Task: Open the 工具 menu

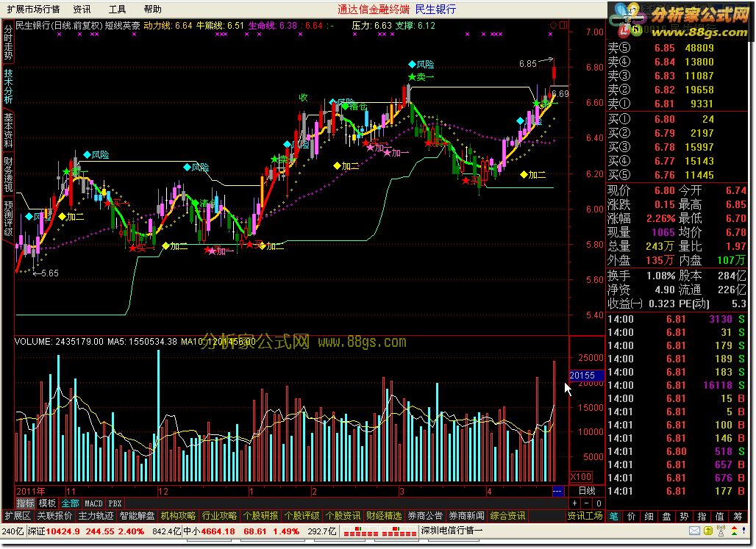Action: (117, 9)
